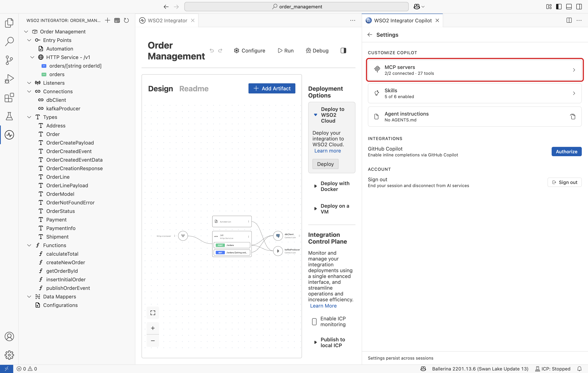Screen dimensions: 588x373
Task: Open the Extensions view
Action: coord(9,98)
